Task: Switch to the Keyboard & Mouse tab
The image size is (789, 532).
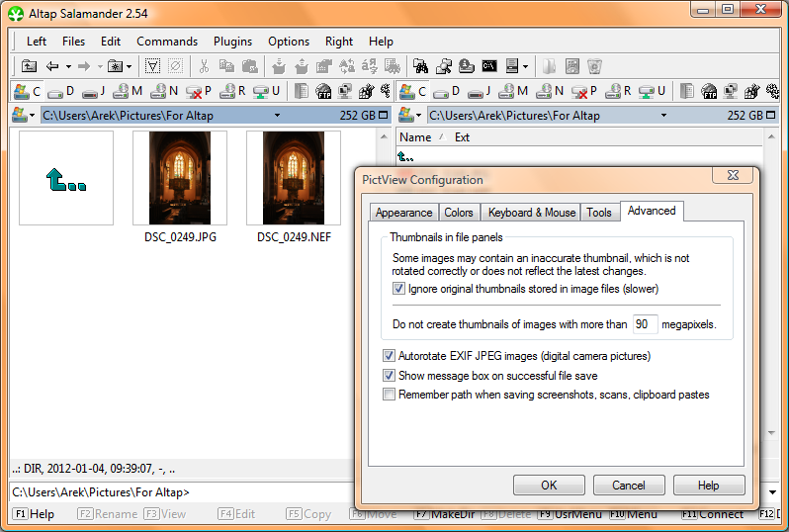Action: [531, 213]
